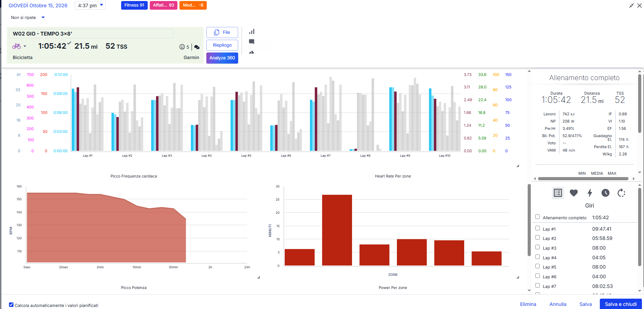Open the 4:37 pm time dropdown

90,6
